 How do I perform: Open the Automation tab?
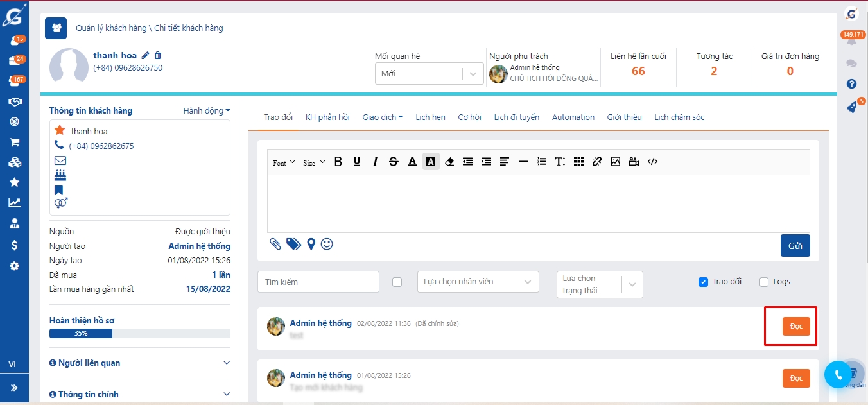573,117
